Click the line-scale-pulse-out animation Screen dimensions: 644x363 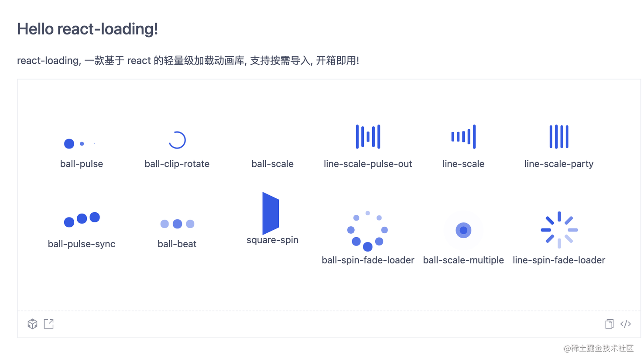pos(368,136)
